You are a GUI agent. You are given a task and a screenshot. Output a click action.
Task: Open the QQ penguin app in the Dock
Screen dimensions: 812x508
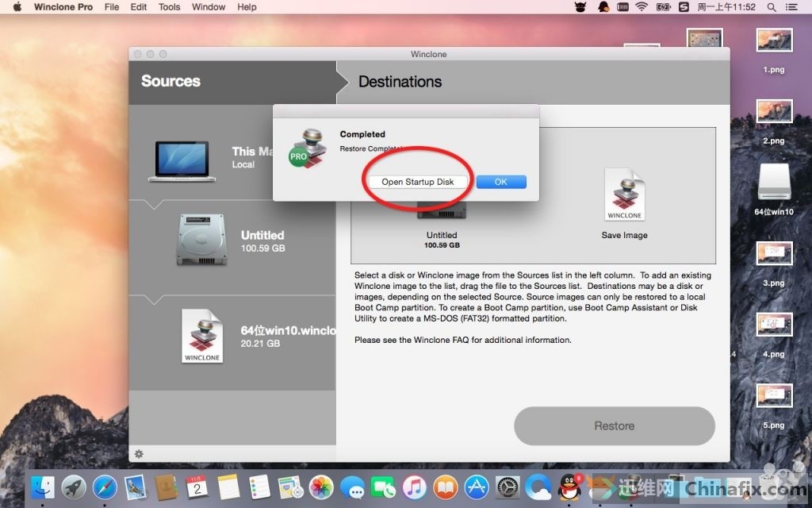pos(569,488)
